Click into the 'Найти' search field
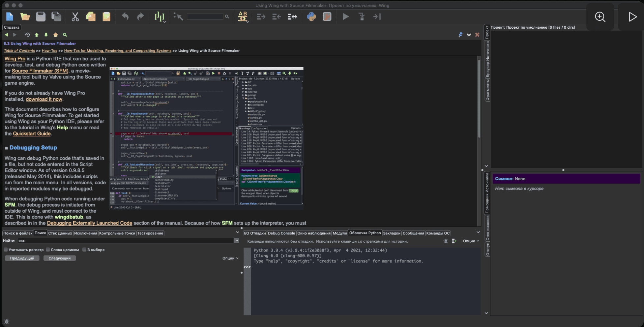Screen dimensions: 644x327 pyautogui.click(x=126, y=241)
